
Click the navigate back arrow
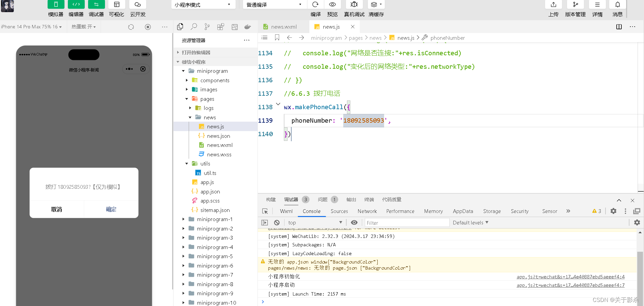289,37
